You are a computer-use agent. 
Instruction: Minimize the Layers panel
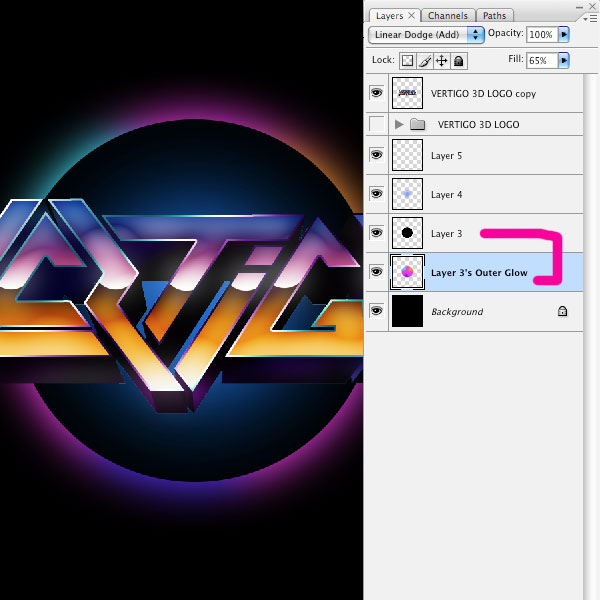point(579,7)
